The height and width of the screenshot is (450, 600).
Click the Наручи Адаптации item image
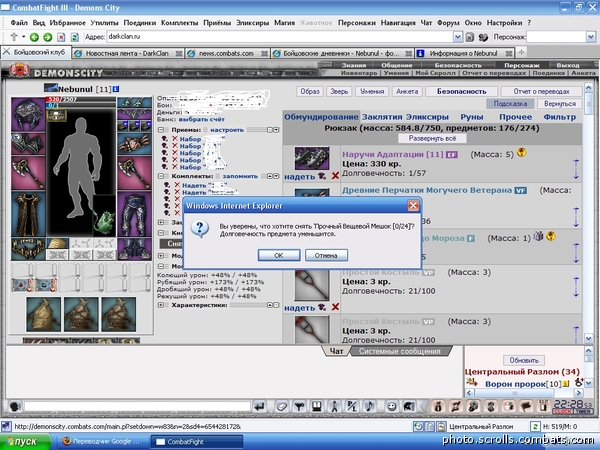tap(311, 158)
